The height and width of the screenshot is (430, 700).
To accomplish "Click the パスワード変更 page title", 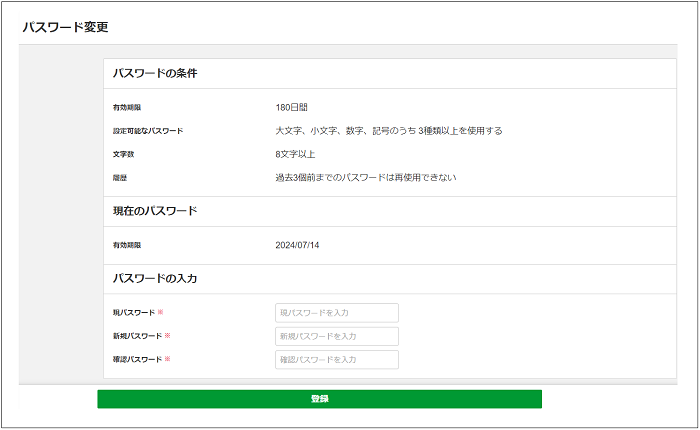I will (x=66, y=27).
